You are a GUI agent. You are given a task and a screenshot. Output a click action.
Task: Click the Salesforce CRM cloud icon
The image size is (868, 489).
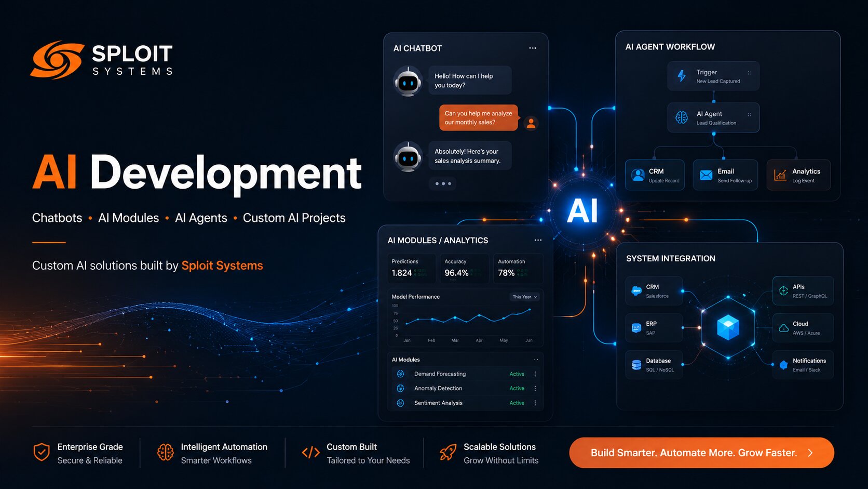(x=636, y=291)
